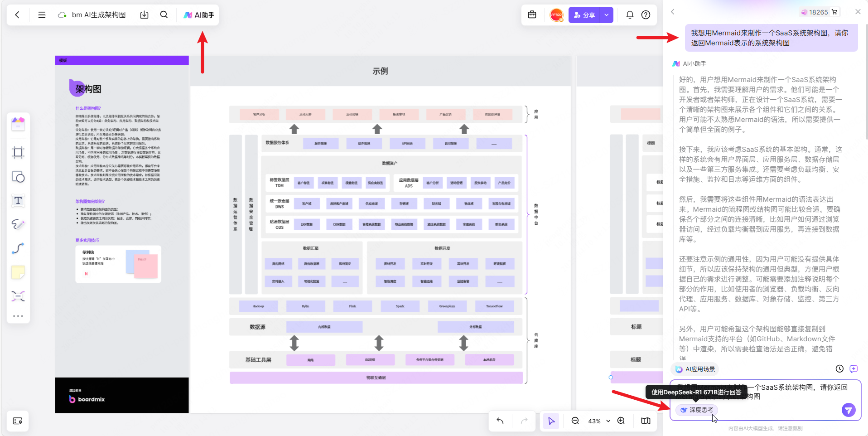
Task: Close the AI assistant panel
Action: click(x=858, y=12)
